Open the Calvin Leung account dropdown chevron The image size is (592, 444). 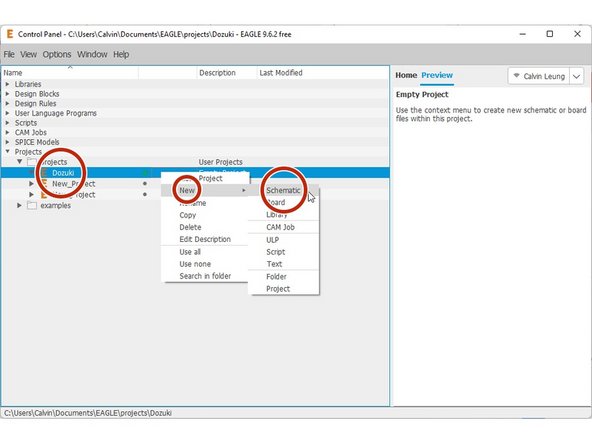point(577,76)
